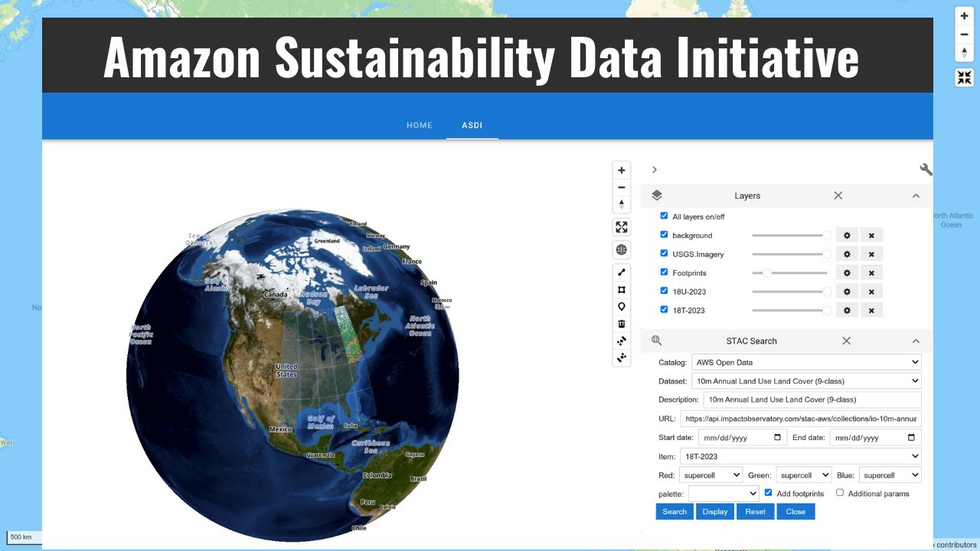Adjust the 18T-2023 opacity slider
The width and height of the screenshot is (980, 551).
[x=792, y=310]
